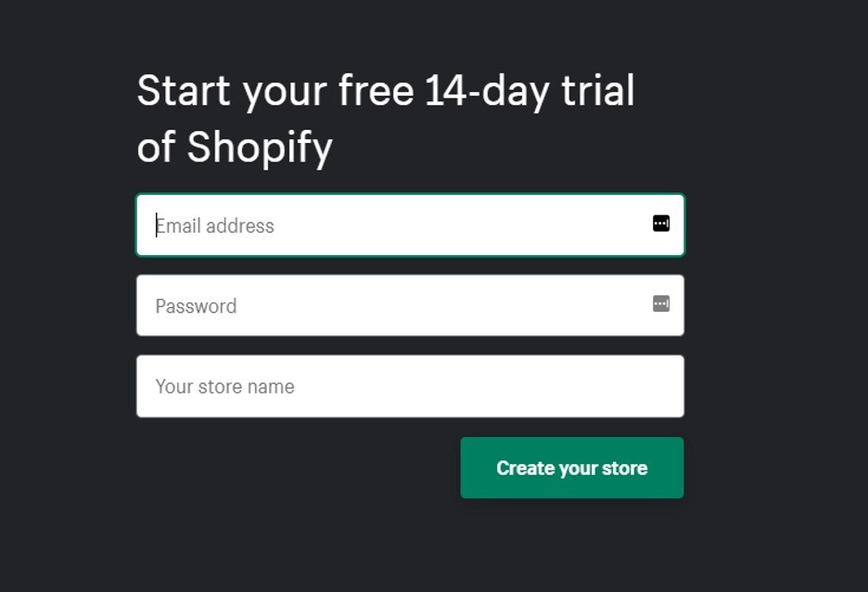Screen dimensions: 868x592
Task: Click the Create your store label text
Action: 572,469
